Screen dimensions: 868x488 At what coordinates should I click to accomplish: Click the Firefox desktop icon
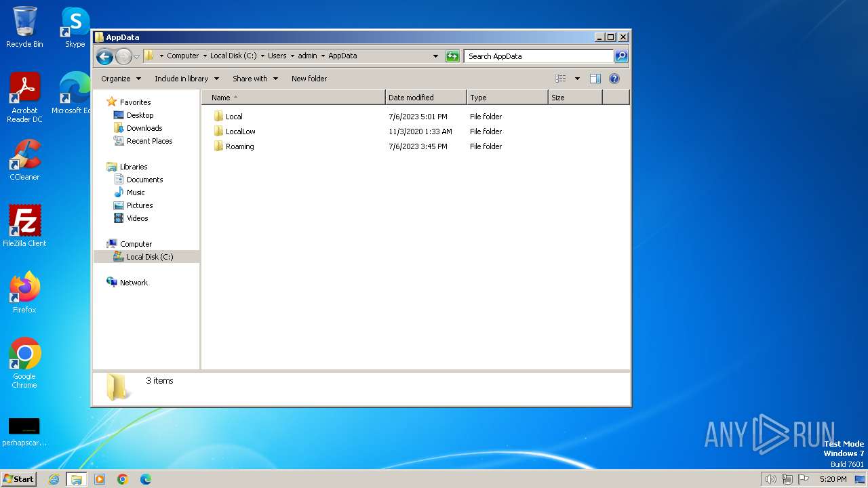tap(24, 293)
